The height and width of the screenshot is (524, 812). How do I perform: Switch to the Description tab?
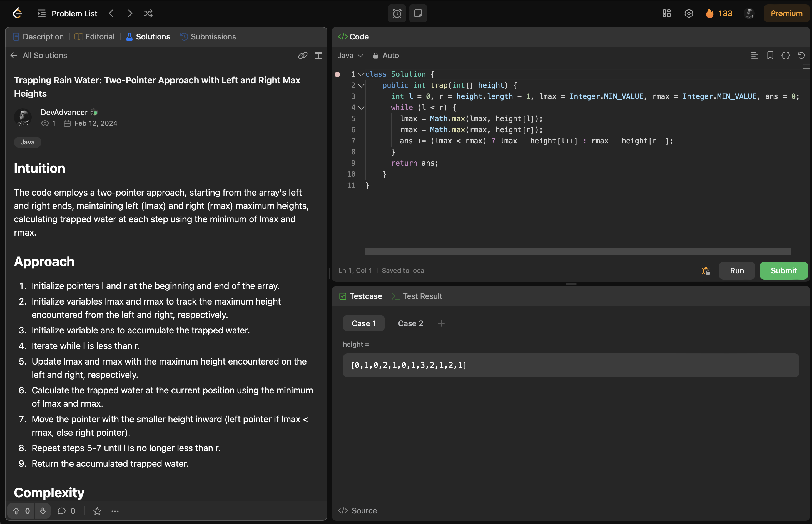tap(38, 36)
